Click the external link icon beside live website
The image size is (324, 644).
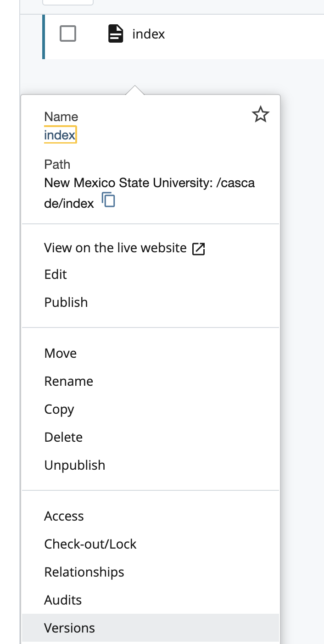198,249
